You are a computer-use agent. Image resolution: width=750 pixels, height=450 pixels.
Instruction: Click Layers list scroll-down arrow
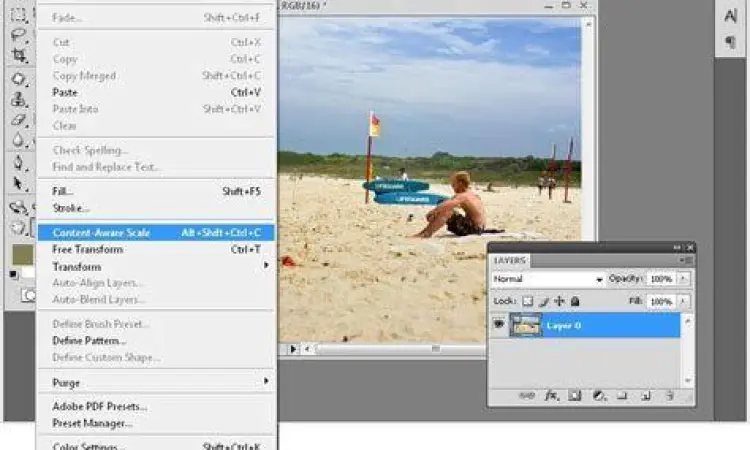pyautogui.click(x=688, y=381)
